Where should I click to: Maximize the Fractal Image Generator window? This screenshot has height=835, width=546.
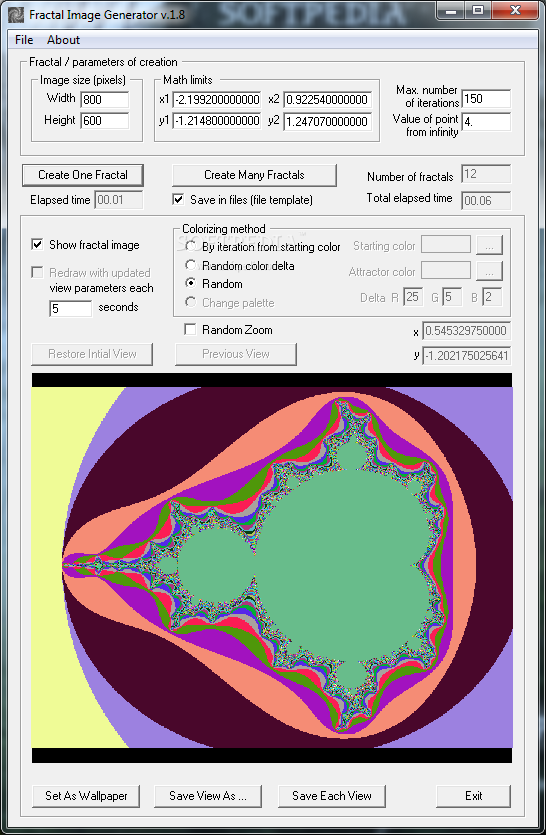pos(478,10)
